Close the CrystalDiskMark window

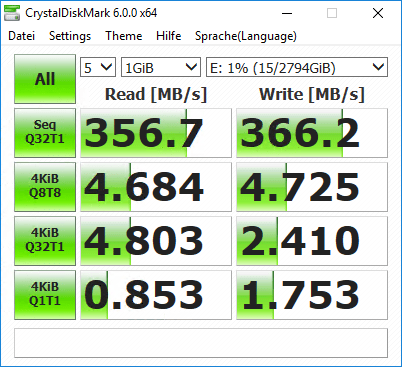[x=378, y=13]
